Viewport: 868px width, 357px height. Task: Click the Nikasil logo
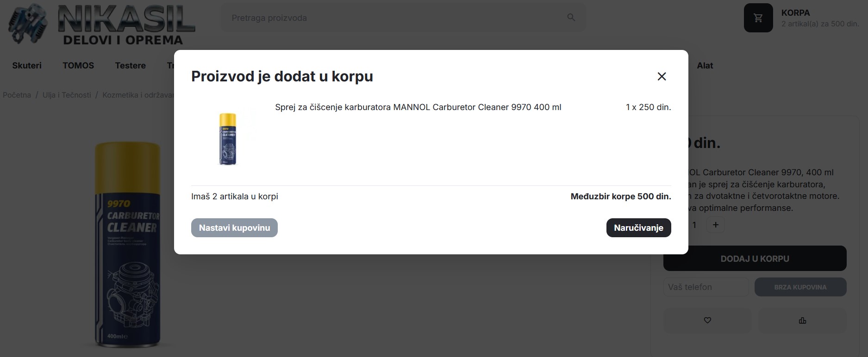point(101,24)
